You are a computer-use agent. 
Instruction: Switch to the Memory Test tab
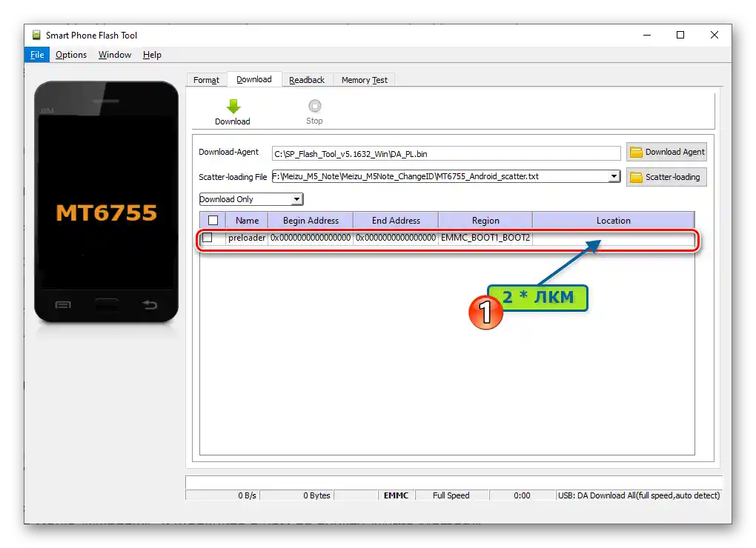click(364, 79)
